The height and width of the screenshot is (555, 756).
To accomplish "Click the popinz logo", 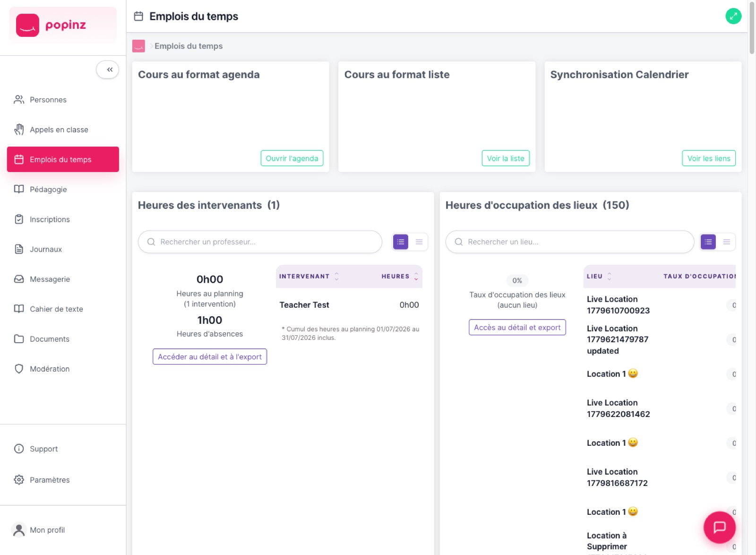I will point(63,25).
